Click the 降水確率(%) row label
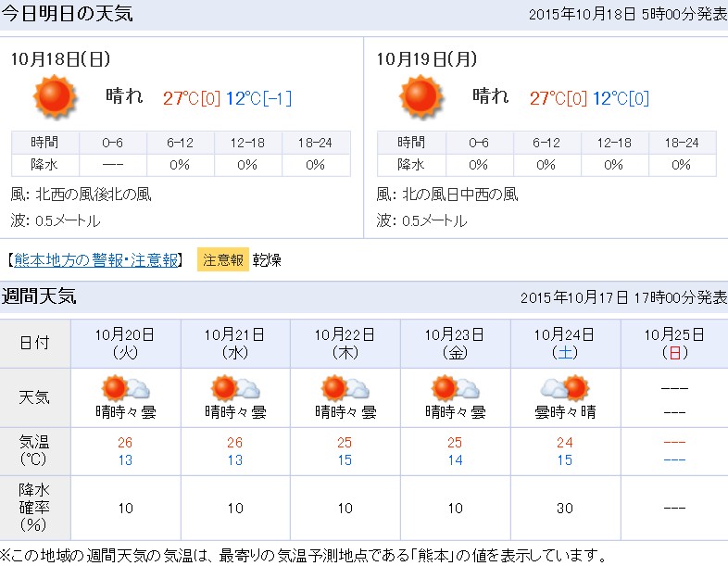This screenshot has height=566, width=728. pyautogui.click(x=35, y=508)
